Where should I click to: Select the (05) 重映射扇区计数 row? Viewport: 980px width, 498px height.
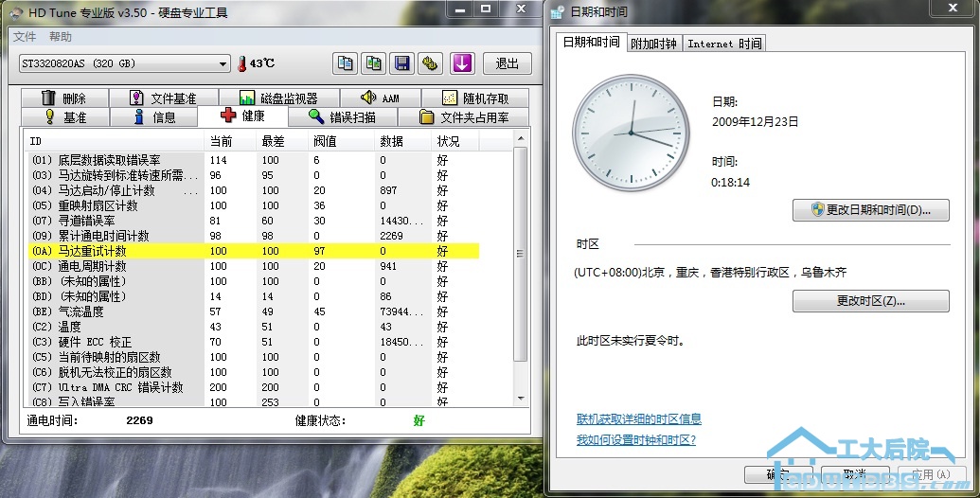click(x=254, y=205)
